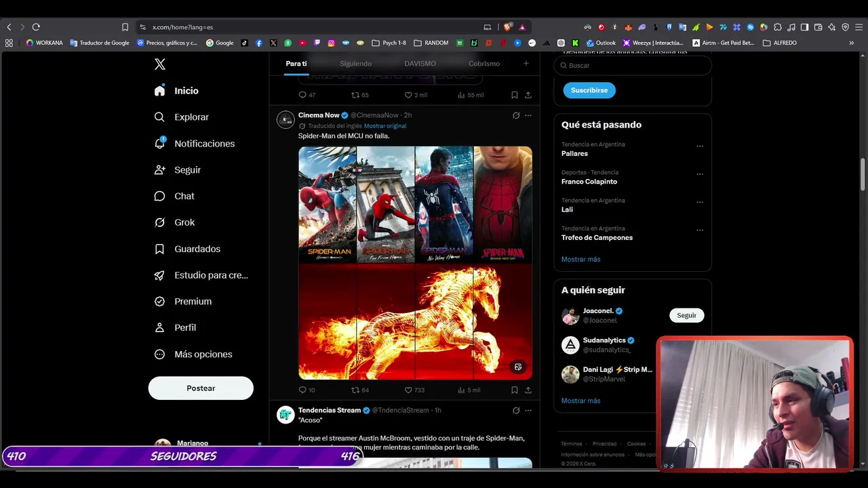Image resolution: width=868 pixels, height=488 pixels.
Task: Click the Estudio para creadores rocket icon
Action: (x=159, y=275)
